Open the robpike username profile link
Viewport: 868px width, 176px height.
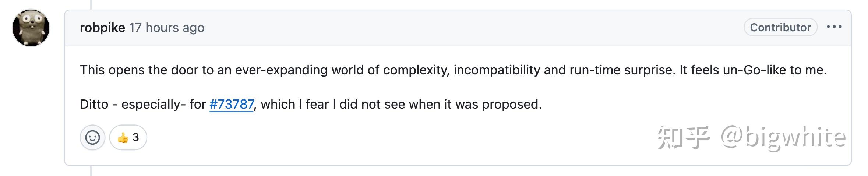coord(102,28)
